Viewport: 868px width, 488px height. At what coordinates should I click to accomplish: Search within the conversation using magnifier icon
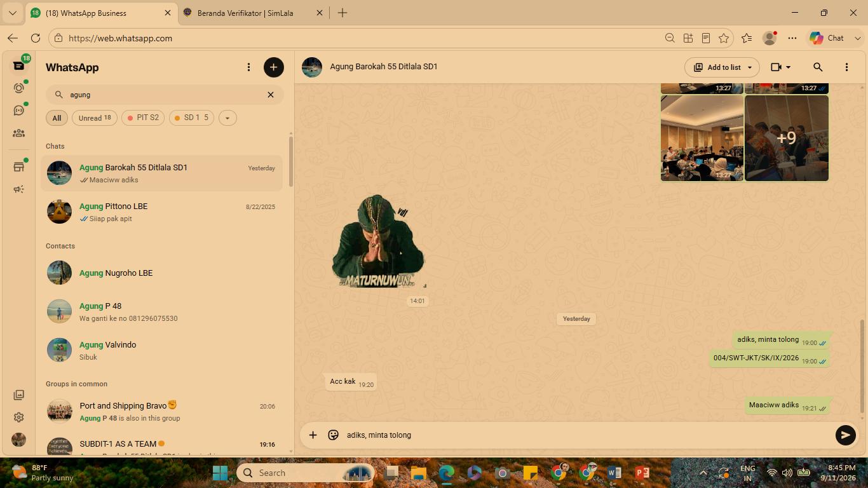pyautogui.click(x=818, y=67)
